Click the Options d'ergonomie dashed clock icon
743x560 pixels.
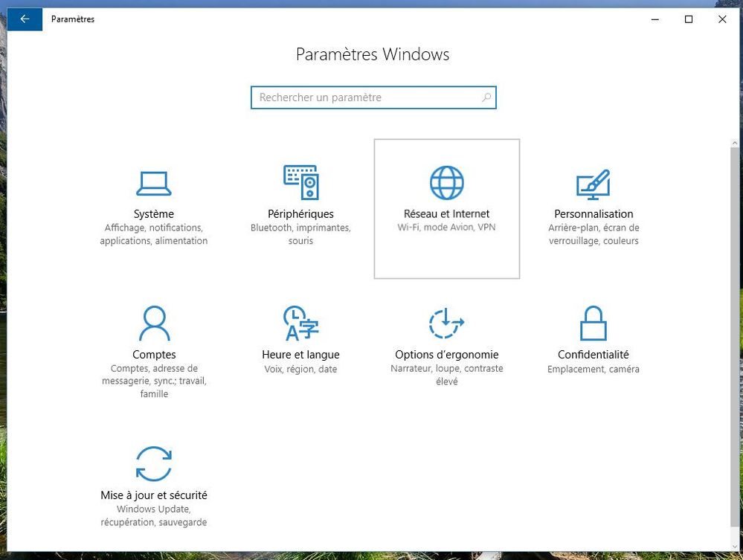coord(446,324)
